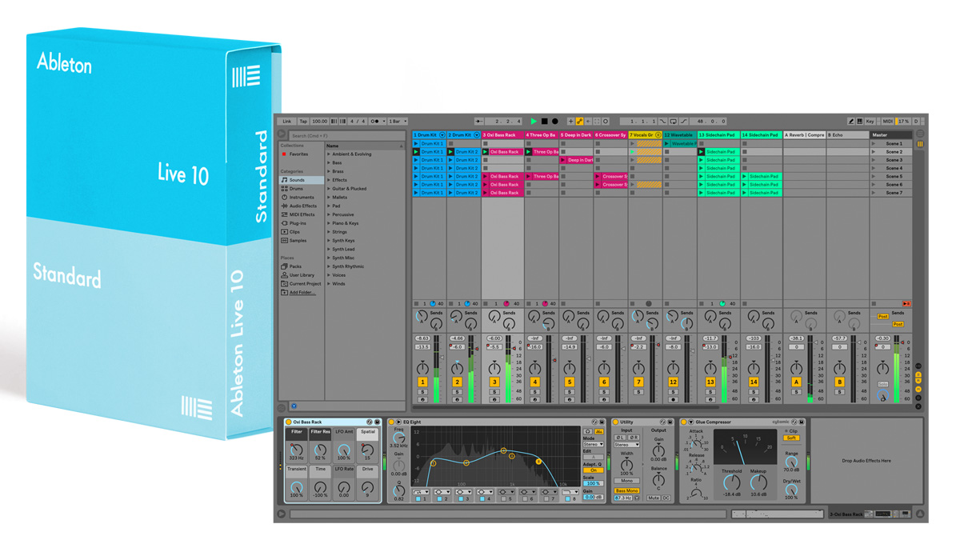Select the Drums category icon

284,189
